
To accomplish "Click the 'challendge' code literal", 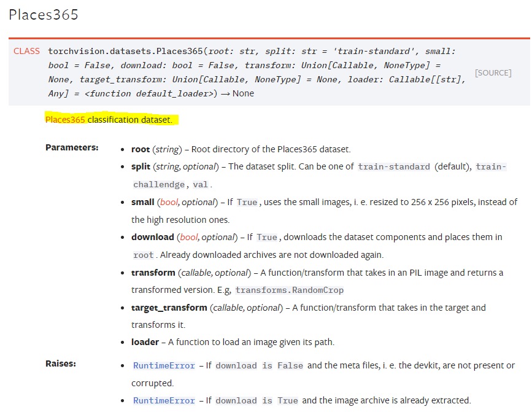I will [159, 185].
